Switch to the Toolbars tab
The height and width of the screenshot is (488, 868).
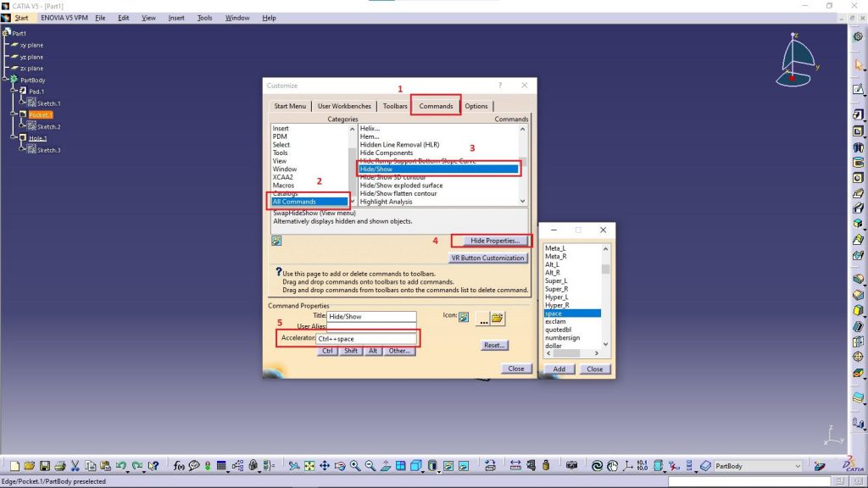pos(395,106)
